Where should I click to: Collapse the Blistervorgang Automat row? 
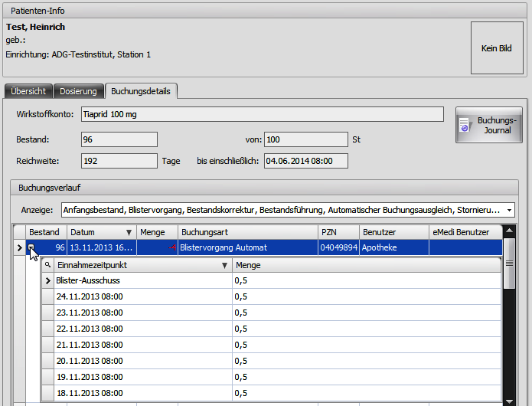31,247
